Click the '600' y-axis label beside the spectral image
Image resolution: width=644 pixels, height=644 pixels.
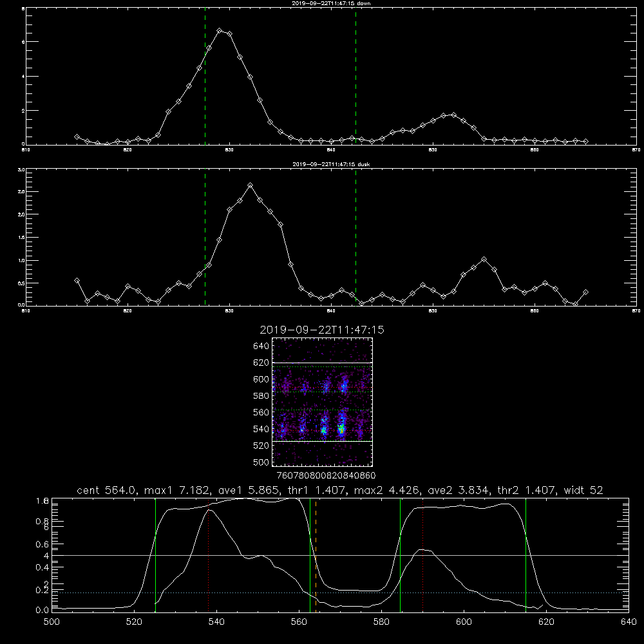[x=261, y=379]
